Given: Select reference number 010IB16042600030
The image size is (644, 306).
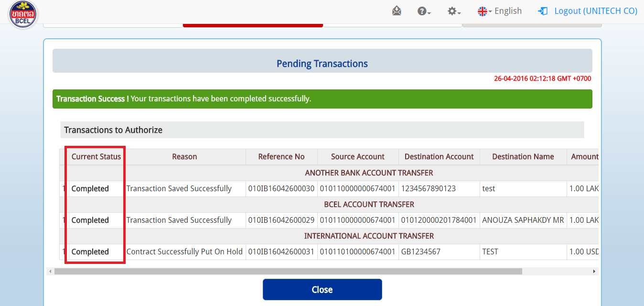Looking at the screenshot, I should click(281, 189).
